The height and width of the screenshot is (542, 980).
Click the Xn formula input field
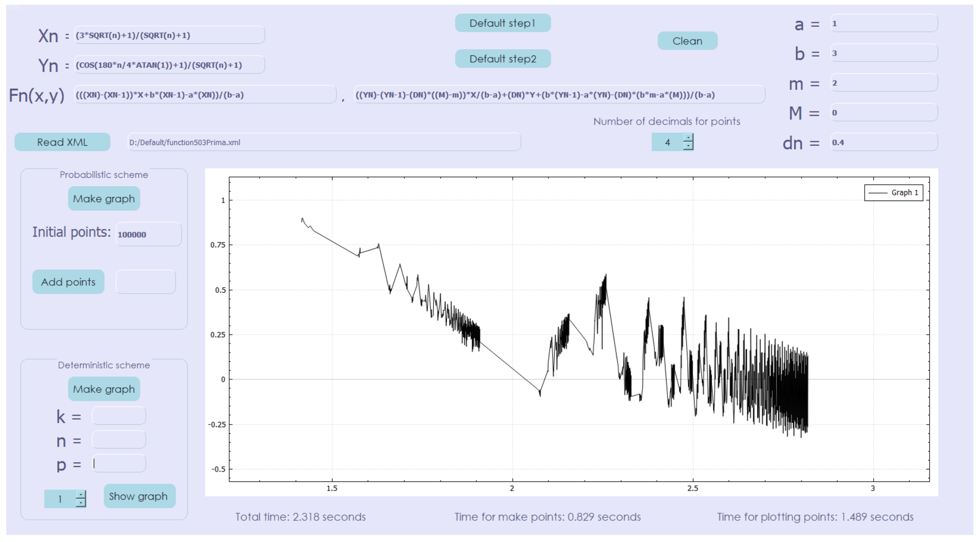click(x=169, y=35)
